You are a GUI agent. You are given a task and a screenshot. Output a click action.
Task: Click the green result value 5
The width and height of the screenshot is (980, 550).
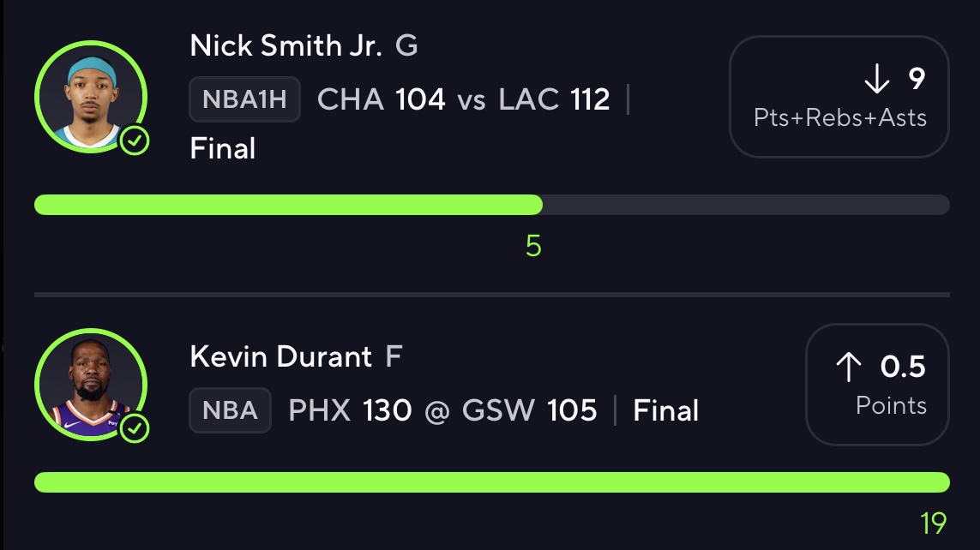click(533, 246)
